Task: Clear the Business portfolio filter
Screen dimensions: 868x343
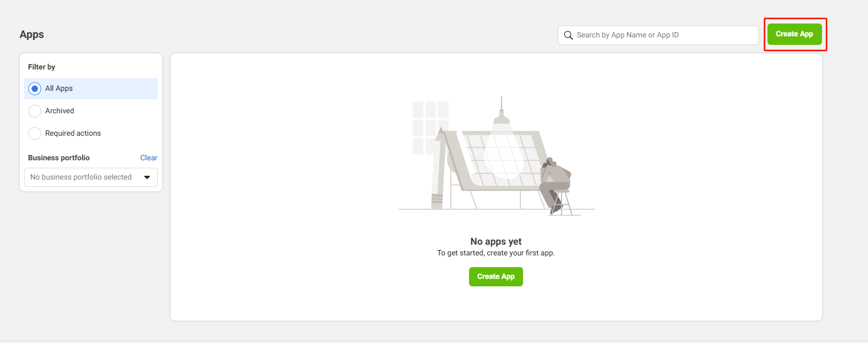Action: 149,158
